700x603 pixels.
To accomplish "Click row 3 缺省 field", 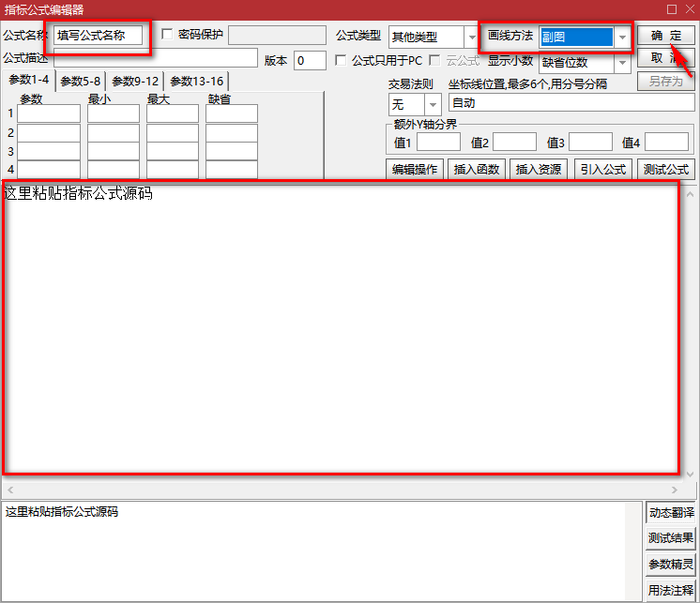I will coord(231,151).
